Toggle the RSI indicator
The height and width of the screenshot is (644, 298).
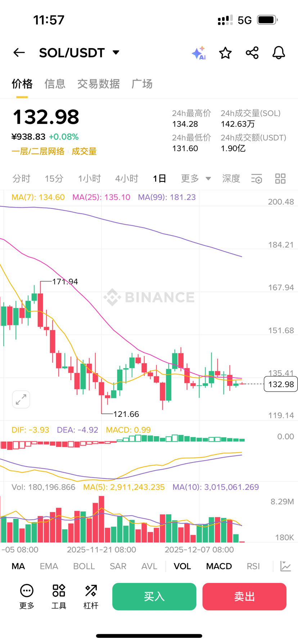pyautogui.click(x=253, y=566)
